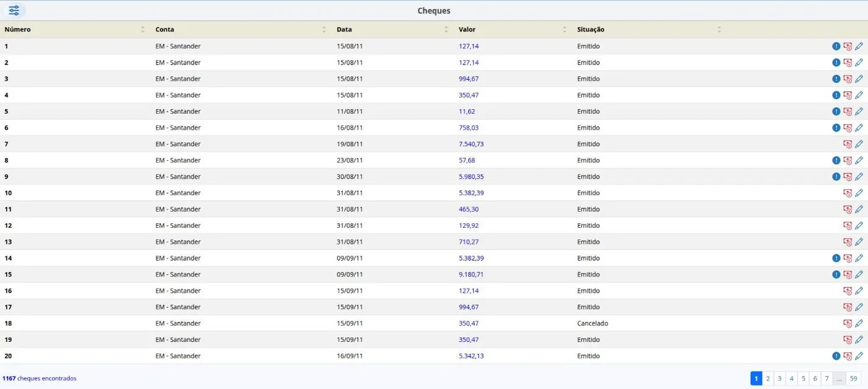Select the date 23/08/11 of cheque 8

(350, 161)
